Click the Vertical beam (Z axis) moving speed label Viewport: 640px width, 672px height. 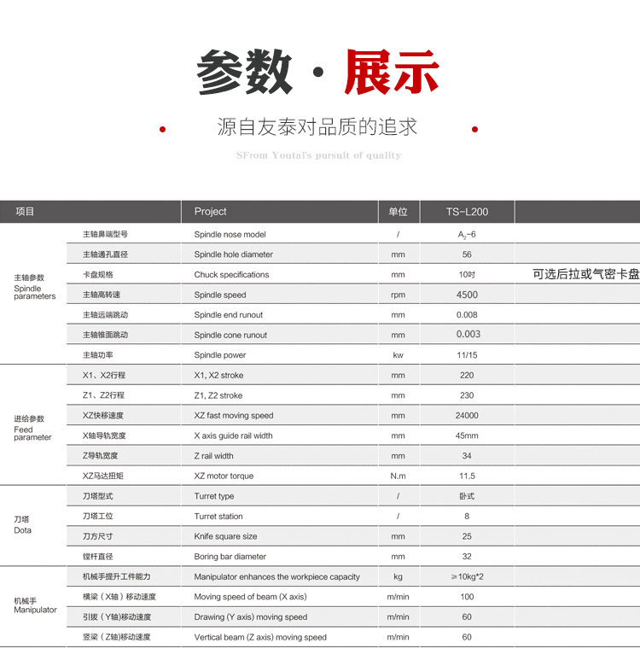(259, 638)
